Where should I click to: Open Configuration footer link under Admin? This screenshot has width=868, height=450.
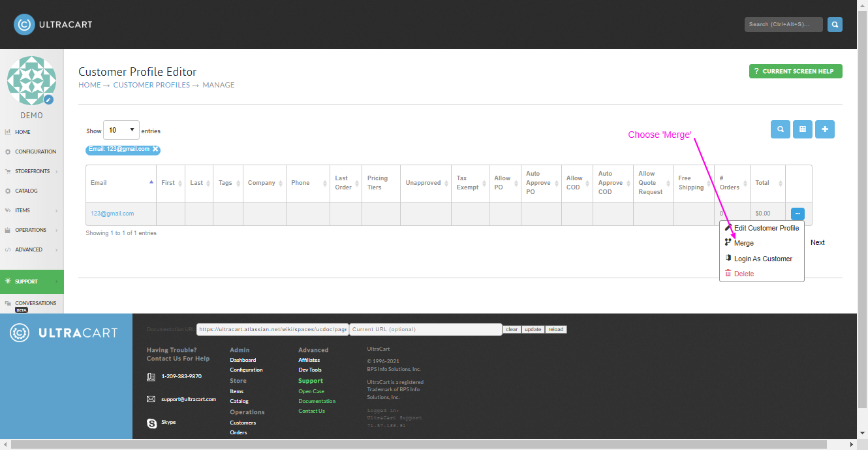[246, 370]
